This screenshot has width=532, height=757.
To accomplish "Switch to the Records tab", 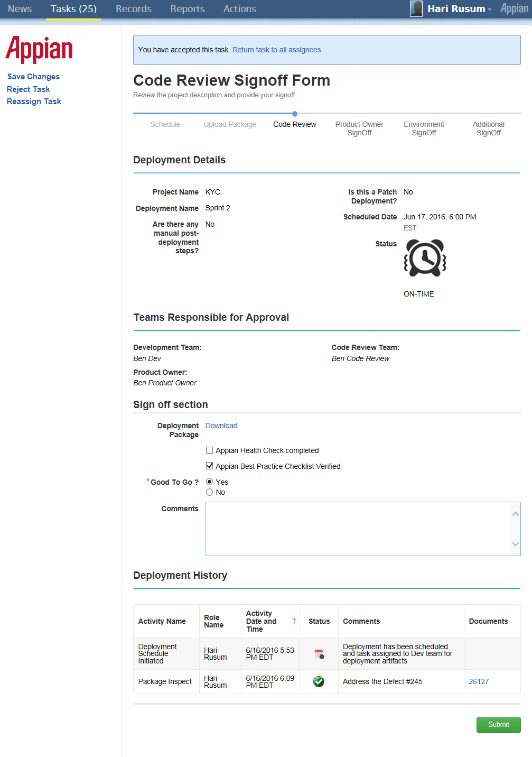I will pos(134,9).
